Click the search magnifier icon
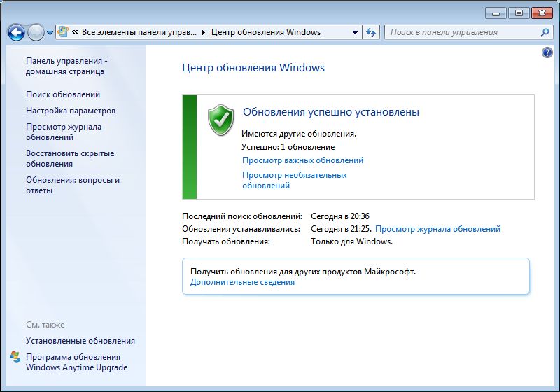 545,32
